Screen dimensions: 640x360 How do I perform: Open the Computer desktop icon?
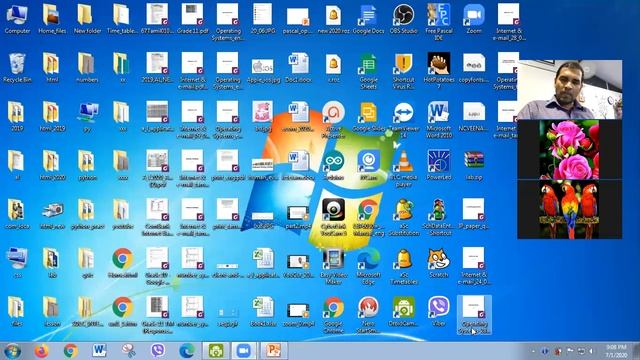click(x=17, y=18)
